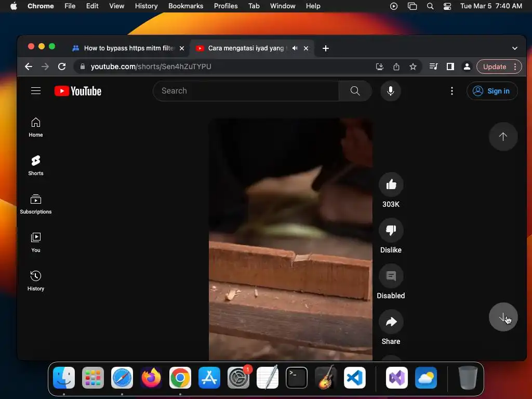Go to Home in sidebar
Image resolution: width=532 pixels, height=399 pixels.
tap(36, 127)
